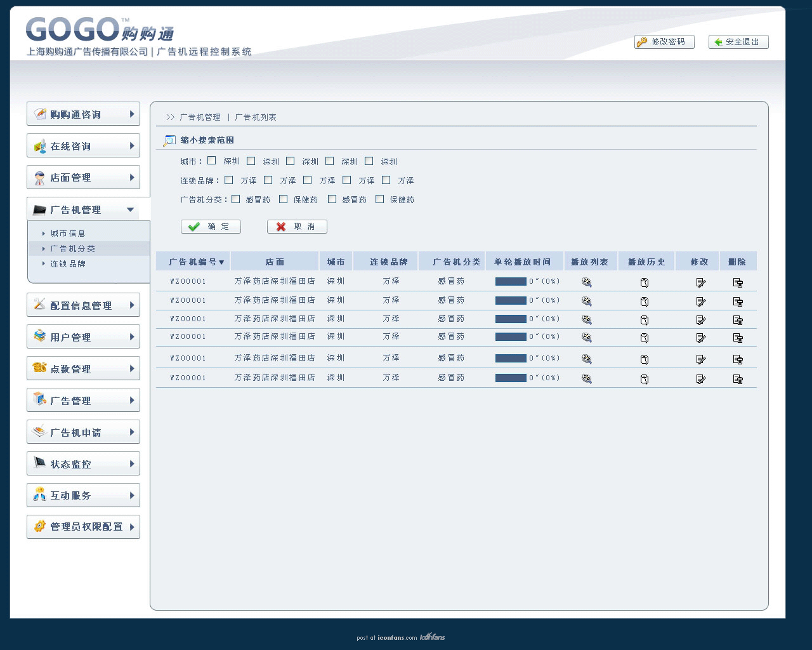Open the playlist icon in the first table row
Image resolution: width=812 pixels, height=650 pixels.
(587, 282)
